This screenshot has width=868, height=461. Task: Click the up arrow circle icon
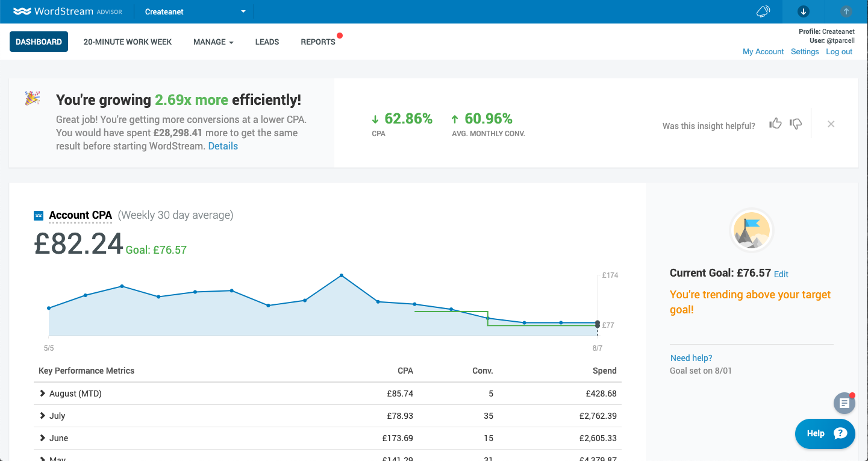coord(846,11)
